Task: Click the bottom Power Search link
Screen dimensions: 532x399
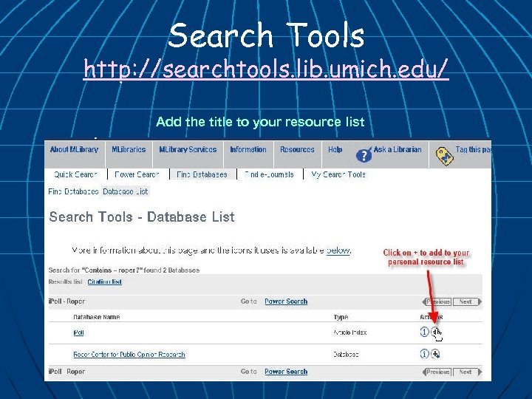Action: pos(286,372)
